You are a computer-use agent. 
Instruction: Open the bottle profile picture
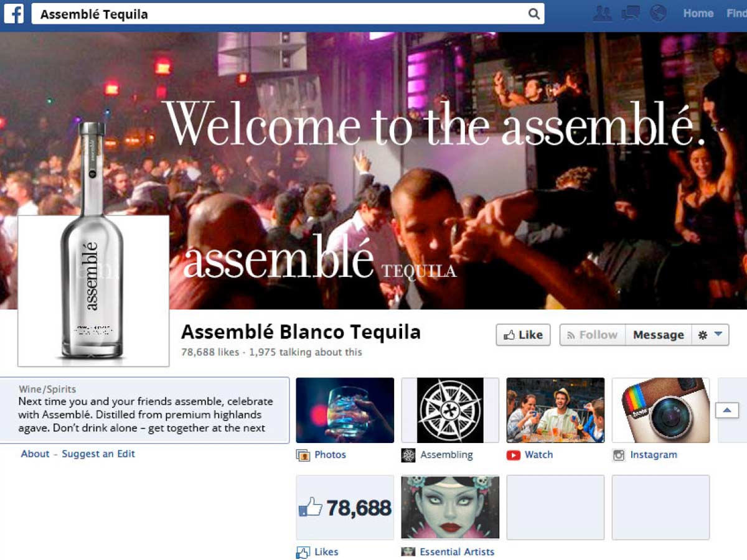[x=93, y=291]
